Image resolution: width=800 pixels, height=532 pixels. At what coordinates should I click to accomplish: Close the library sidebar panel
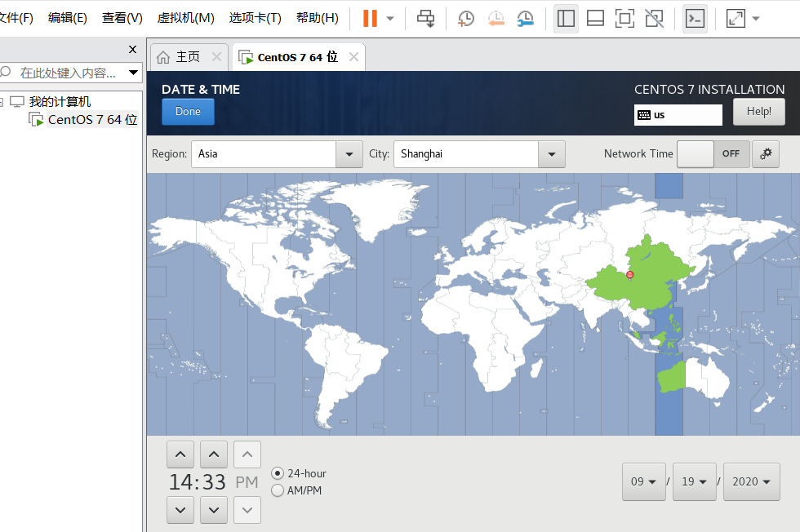pos(132,50)
